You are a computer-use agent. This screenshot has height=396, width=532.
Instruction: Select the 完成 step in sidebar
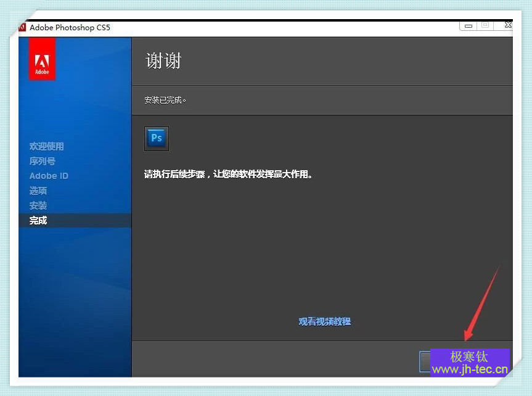[75, 220]
